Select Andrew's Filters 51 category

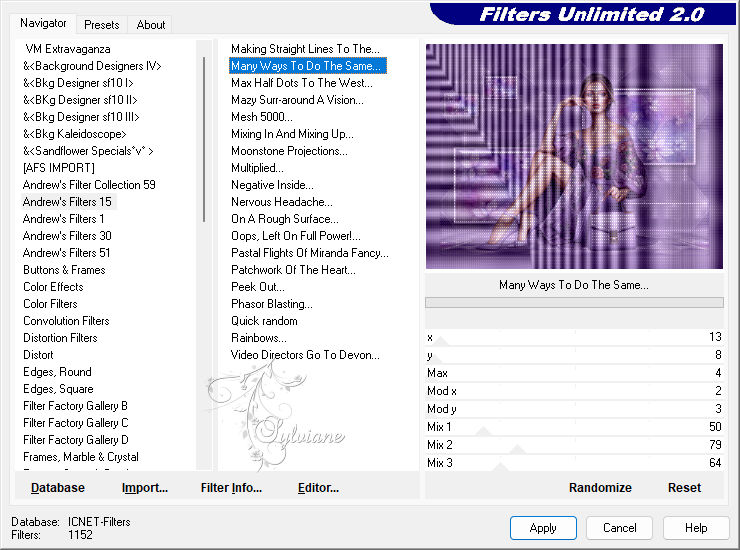pos(67,253)
